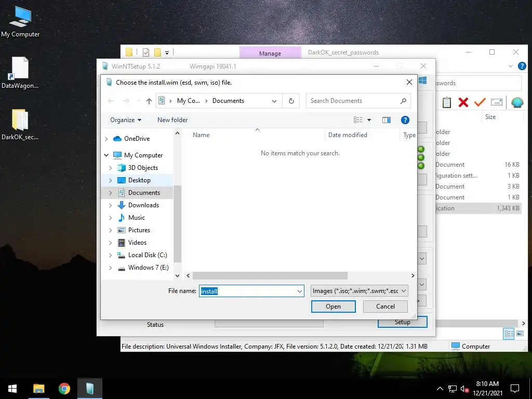This screenshot has height=399, width=532.
Task: Switch Explorer to large icons view
Action: click(x=520, y=334)
